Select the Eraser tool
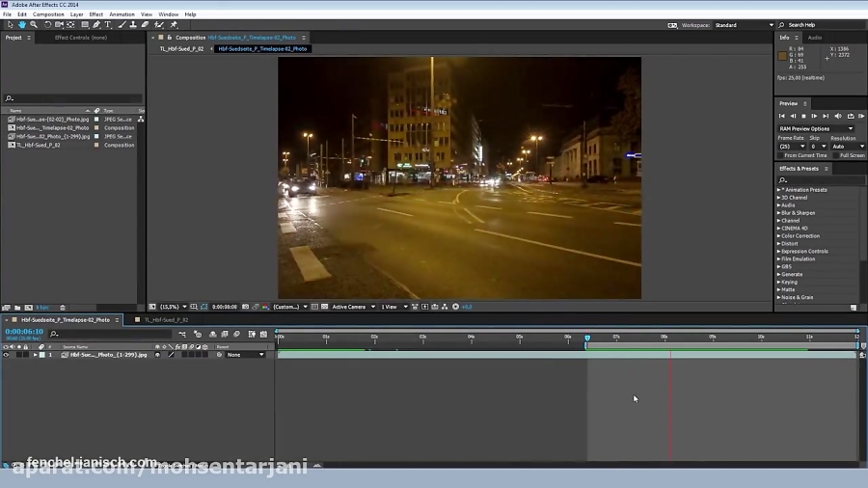This screenshot has width=868, height=488. point(145,25)
